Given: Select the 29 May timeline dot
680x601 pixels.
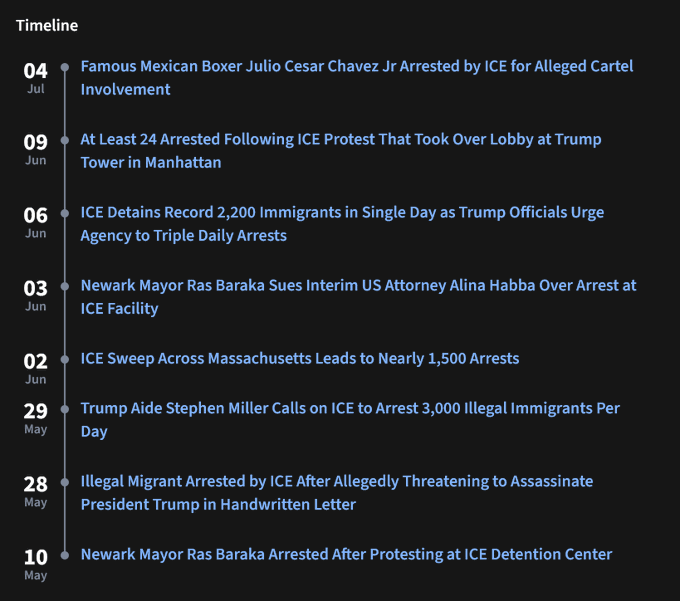Looking at the screenshot, I should tap(65, 408).
